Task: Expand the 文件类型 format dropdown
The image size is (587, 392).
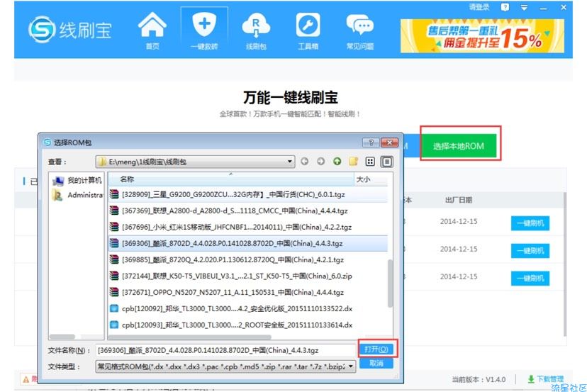Action: click(351, 366)
